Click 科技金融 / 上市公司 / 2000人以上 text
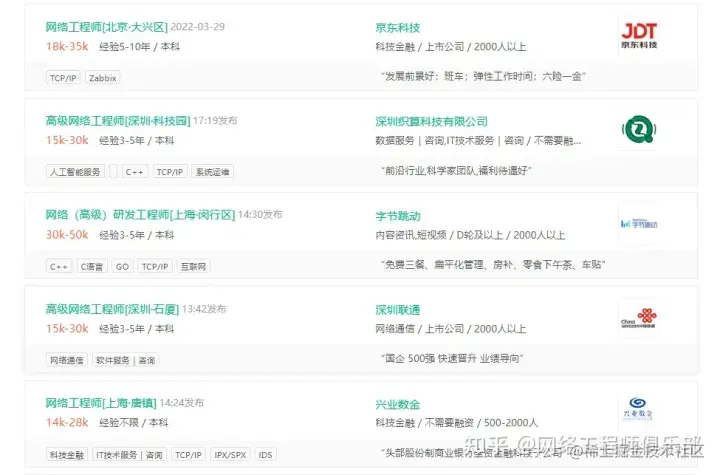 (450, 47)
